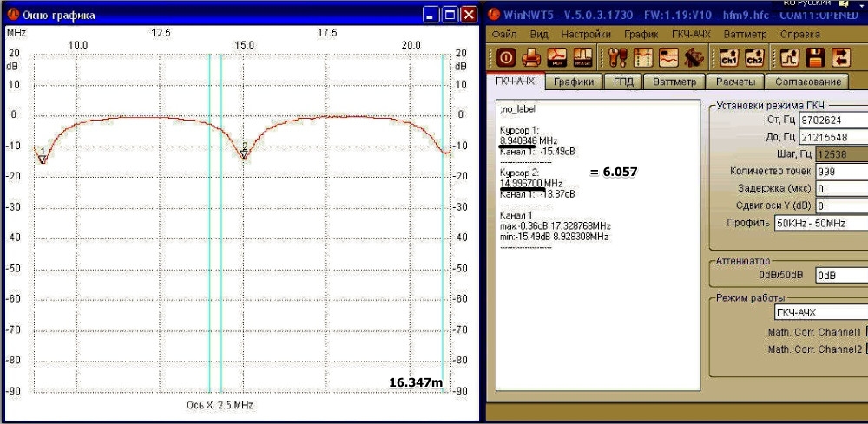Click the printer icon in toolbar
The height and width of the screenshot is (424, 868).
point(531,57)
